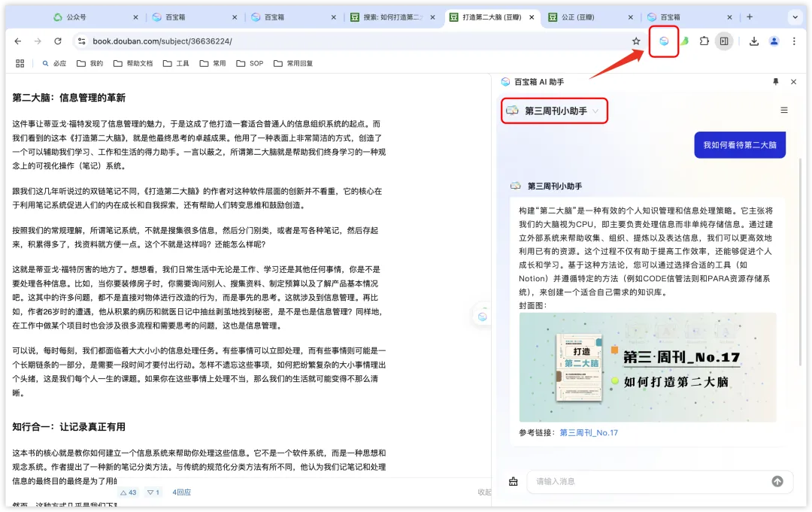
Task: Pin the 百宝箱 AI 助手 side panel
Action: 775,82
